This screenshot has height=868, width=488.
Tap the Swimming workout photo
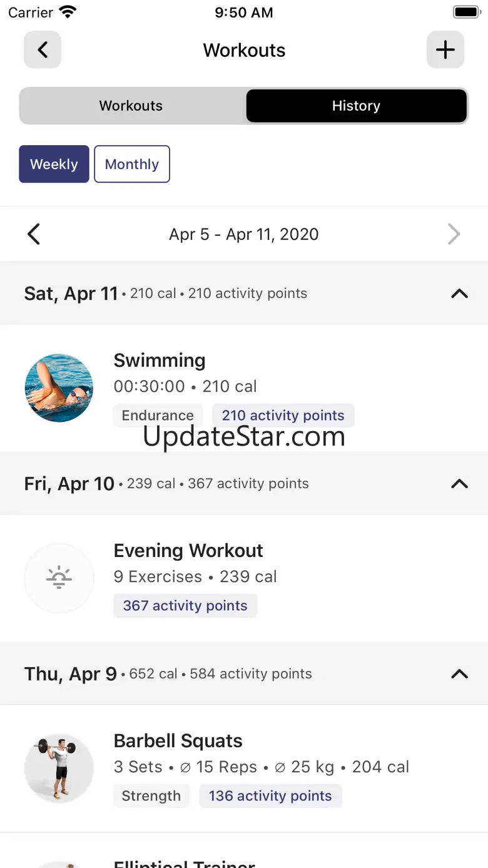pos(59,388)
